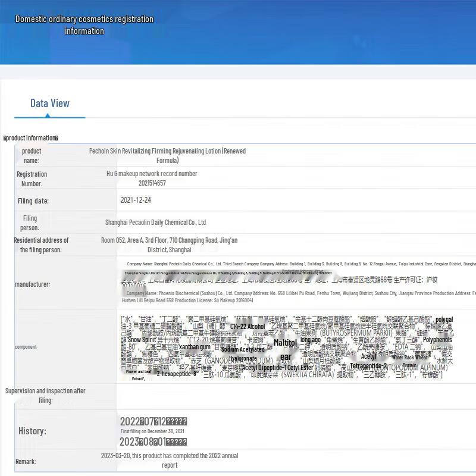476x476 pixels.
Task: Click the Supervision and inspection after filing label
Action: (x=45, y=396)
